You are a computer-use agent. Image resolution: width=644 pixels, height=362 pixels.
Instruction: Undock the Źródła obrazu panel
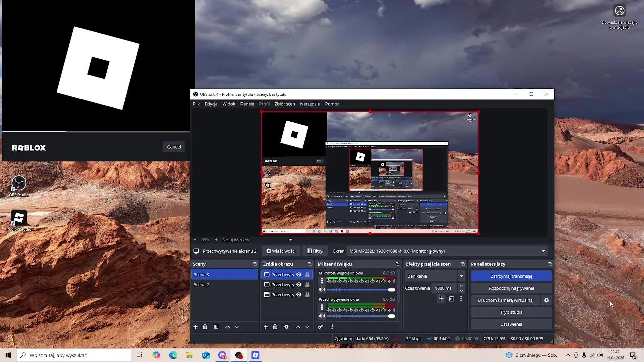310,264
